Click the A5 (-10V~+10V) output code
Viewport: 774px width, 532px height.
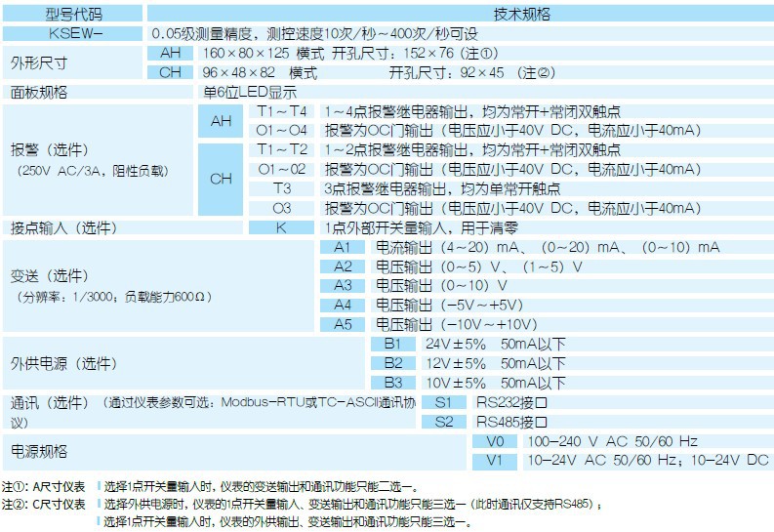[x=342, y=324]
